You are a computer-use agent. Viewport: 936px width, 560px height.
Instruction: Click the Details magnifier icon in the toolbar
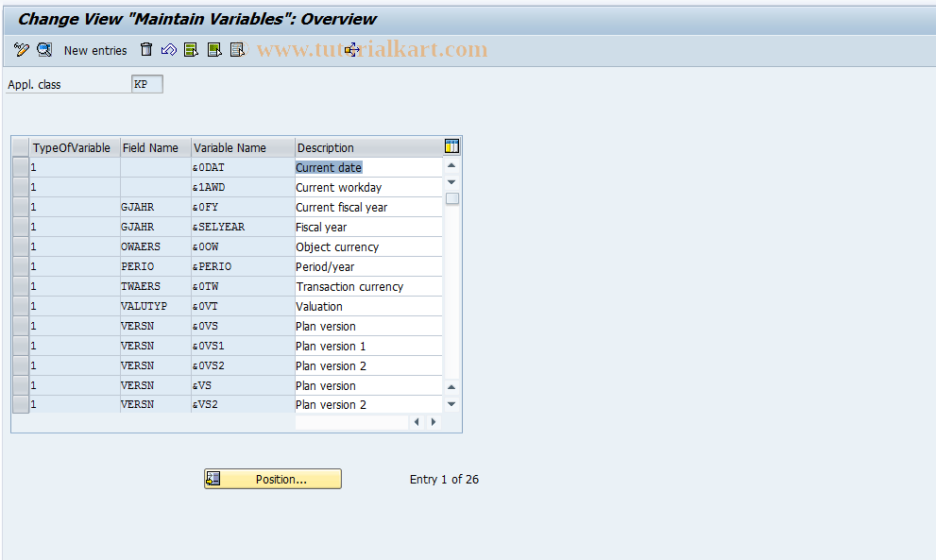(44, 50)
